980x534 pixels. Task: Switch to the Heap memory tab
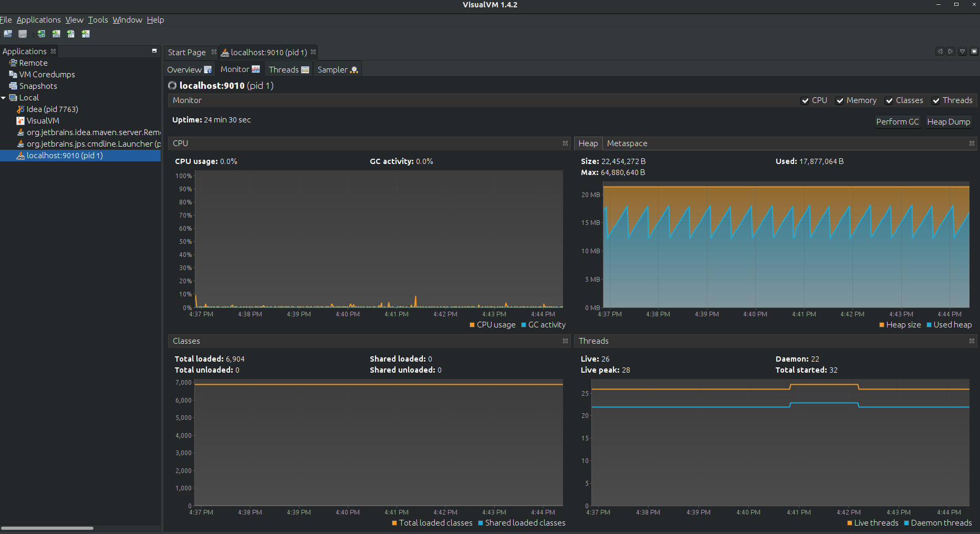(588, 143)
